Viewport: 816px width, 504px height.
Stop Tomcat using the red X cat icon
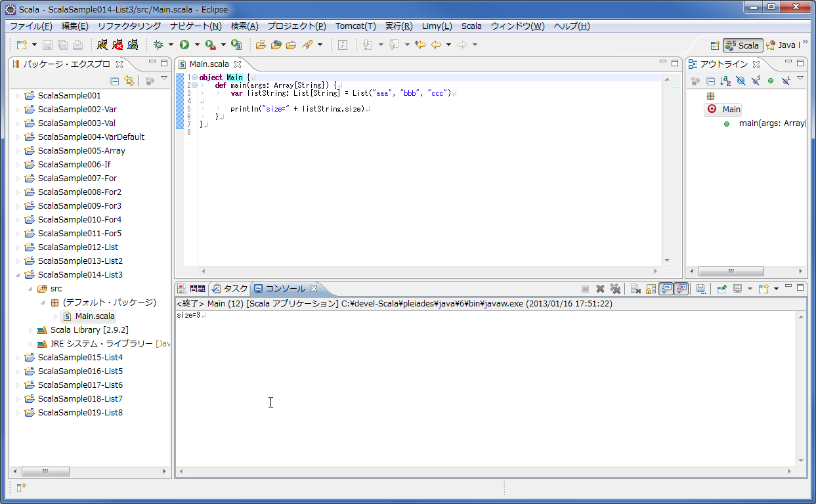tap(118, 45)
